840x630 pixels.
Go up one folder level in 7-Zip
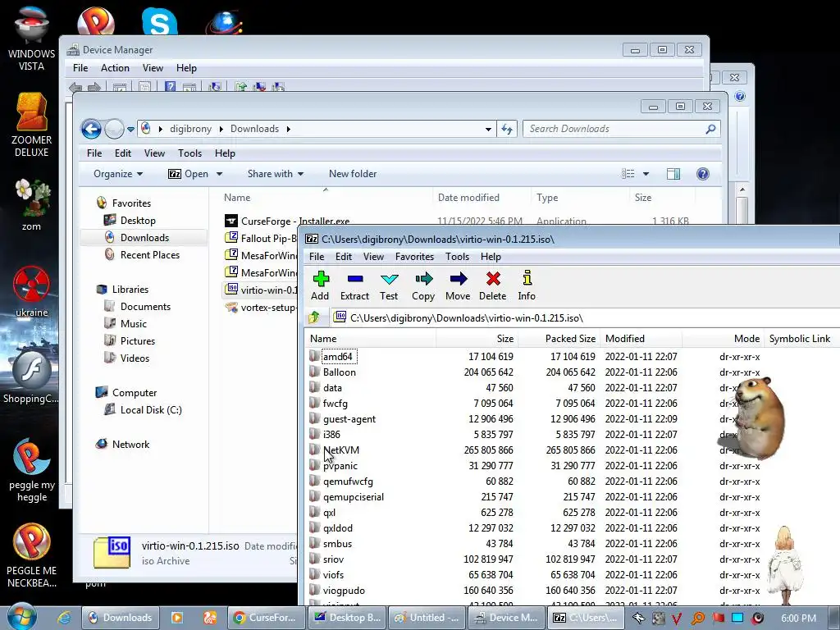point(314,317)
